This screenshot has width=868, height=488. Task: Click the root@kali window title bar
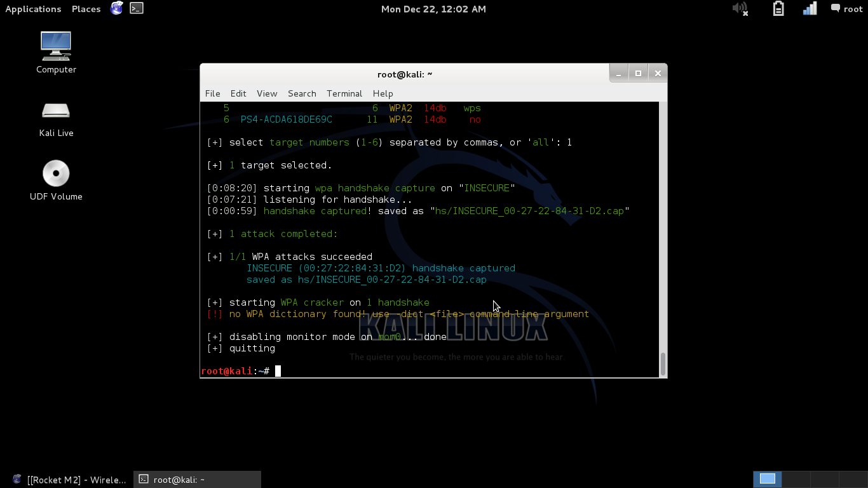pyautogui.click(x=404, y=74)
